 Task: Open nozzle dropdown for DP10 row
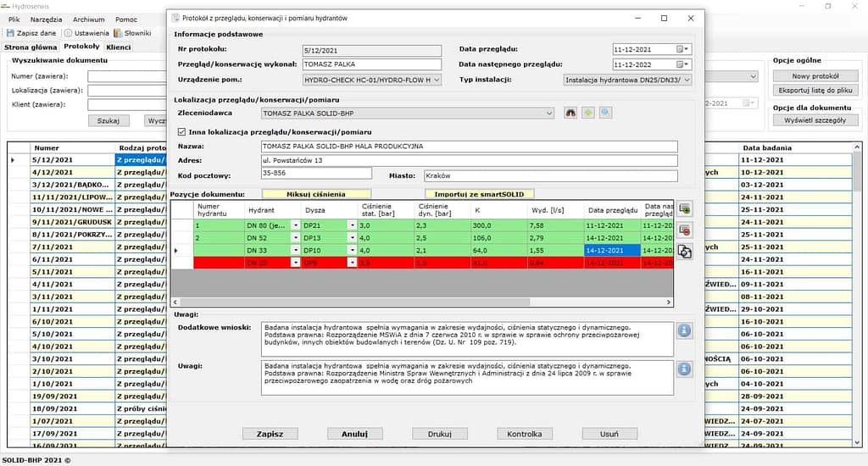point(352,251)
